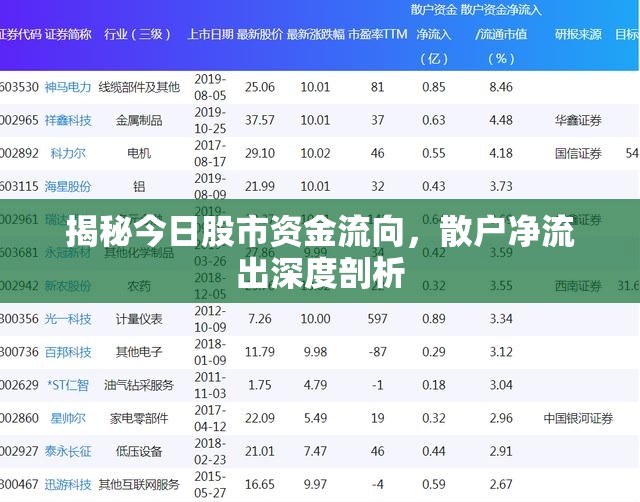Click the P/E value 597
Screen dimensions: 640x502
378,319
